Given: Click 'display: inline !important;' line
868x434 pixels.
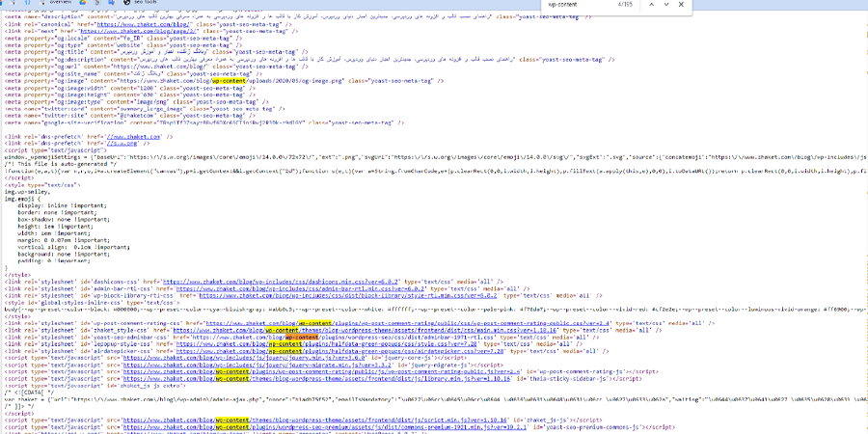Looking at the screenshot, I should (x=63, y=205).
